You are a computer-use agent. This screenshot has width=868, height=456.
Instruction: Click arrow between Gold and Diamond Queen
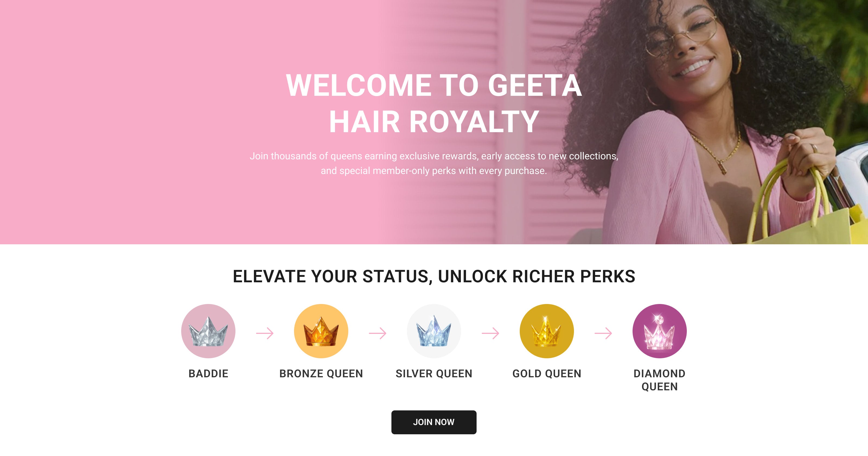(x=603, y=333)
